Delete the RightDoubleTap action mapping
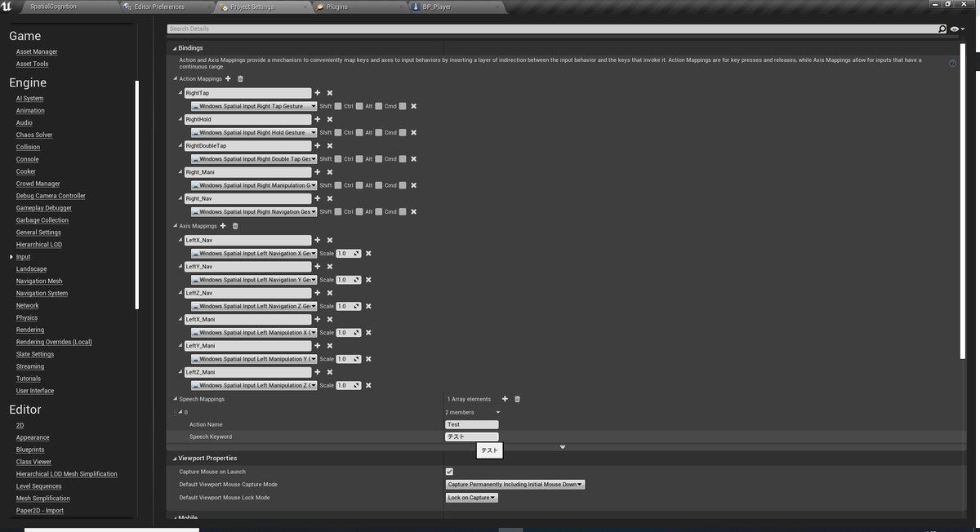980x532 pixels. click(330, 146)
